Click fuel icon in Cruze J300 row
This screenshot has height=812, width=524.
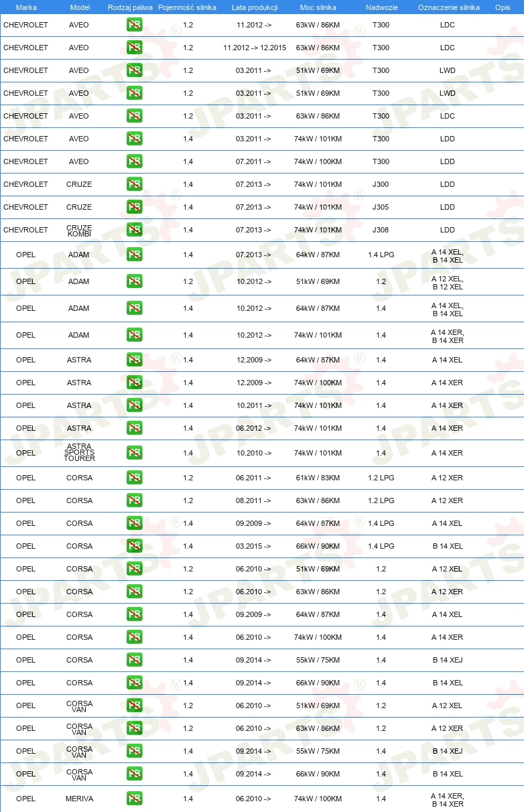tap(134, 184)
